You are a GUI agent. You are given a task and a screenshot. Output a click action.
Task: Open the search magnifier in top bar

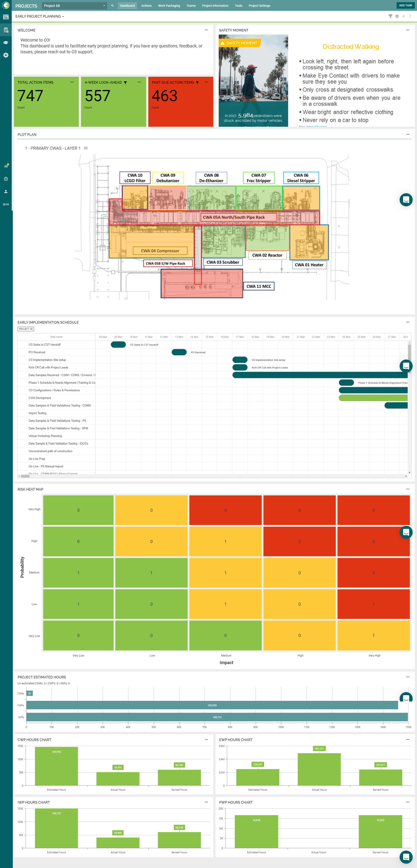[113, 6]
